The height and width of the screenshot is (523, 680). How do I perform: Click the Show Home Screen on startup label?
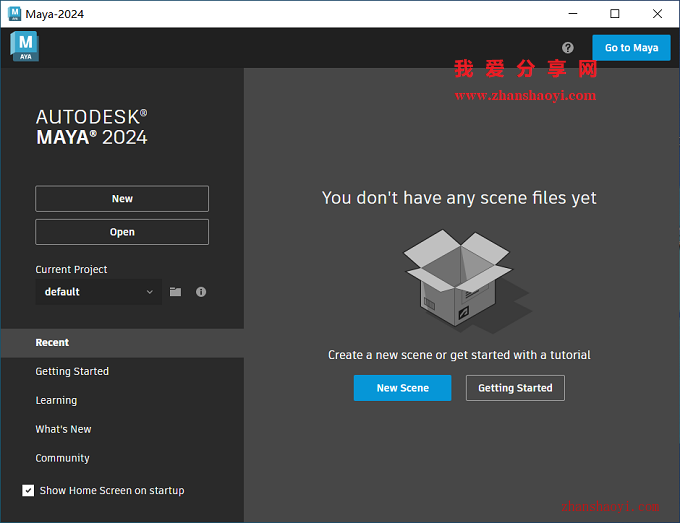point(112,490)
